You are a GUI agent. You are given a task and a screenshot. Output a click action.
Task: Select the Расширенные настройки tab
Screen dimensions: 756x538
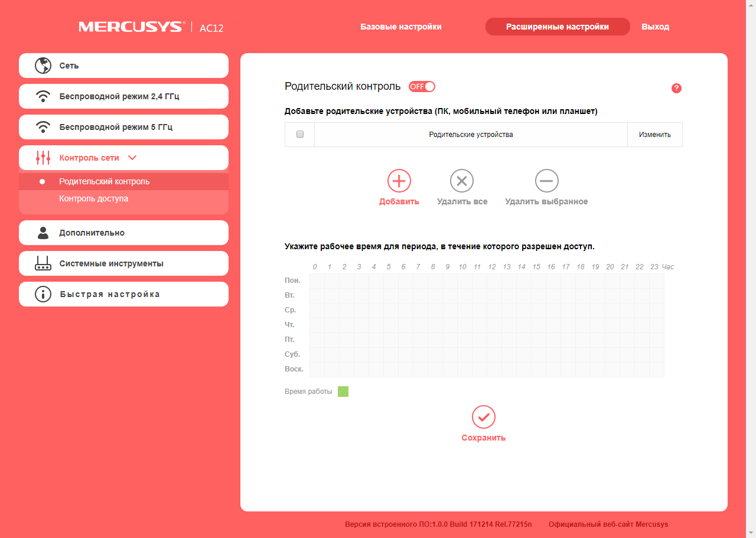558,27
